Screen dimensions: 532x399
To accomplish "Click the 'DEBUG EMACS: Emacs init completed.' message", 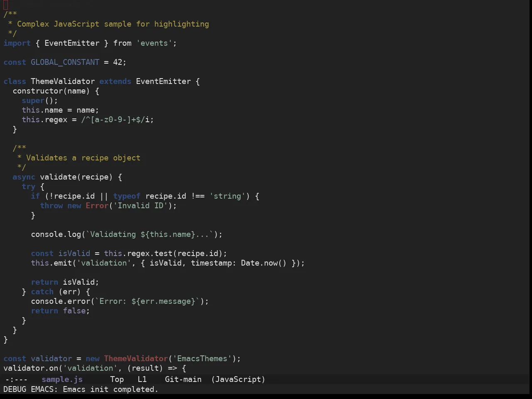I will (81, 389).
